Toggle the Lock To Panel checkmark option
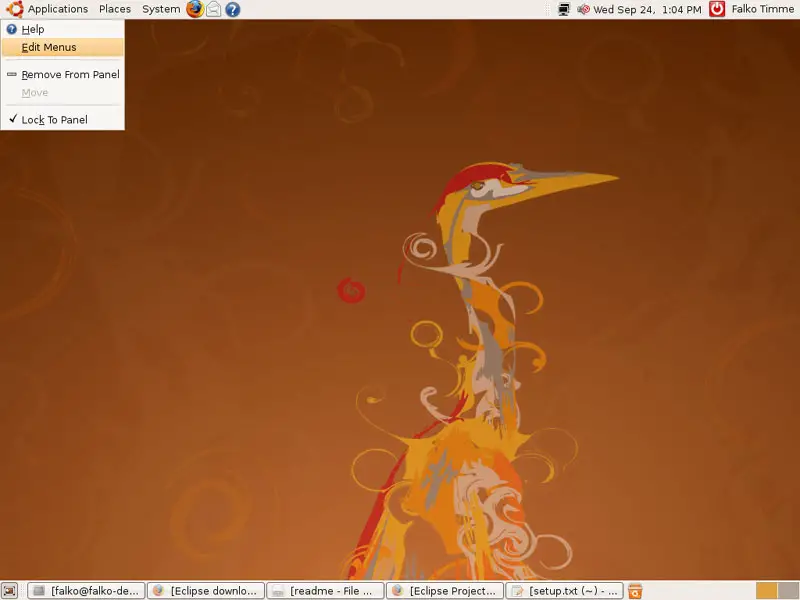Viewport: 800px width, 600px height. [62, 120]
